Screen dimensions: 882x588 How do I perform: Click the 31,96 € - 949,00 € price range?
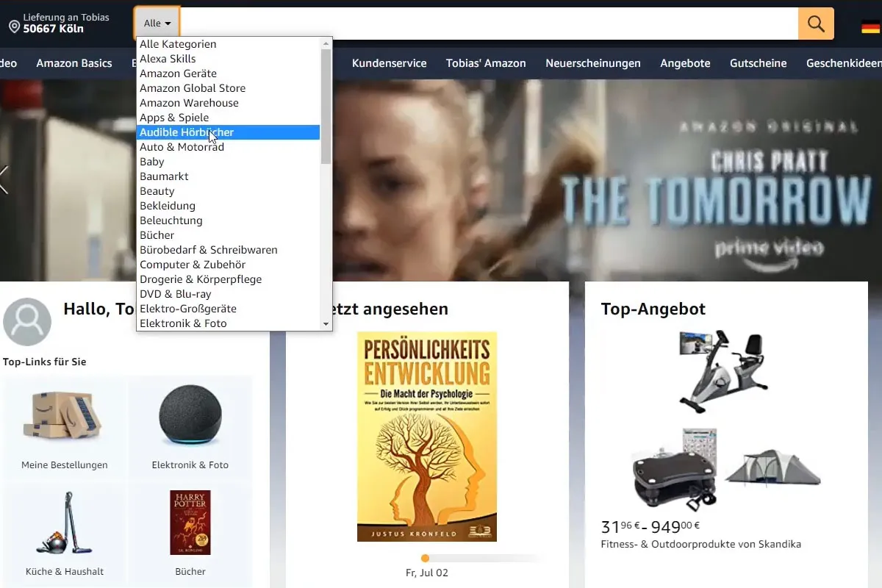(x=650, y=527)
